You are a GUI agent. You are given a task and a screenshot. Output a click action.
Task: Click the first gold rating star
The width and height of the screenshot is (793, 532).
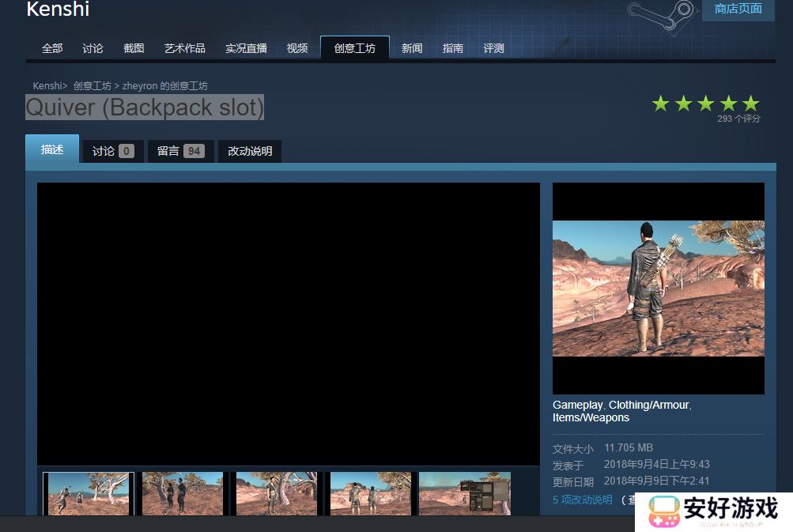coord(661,103)
